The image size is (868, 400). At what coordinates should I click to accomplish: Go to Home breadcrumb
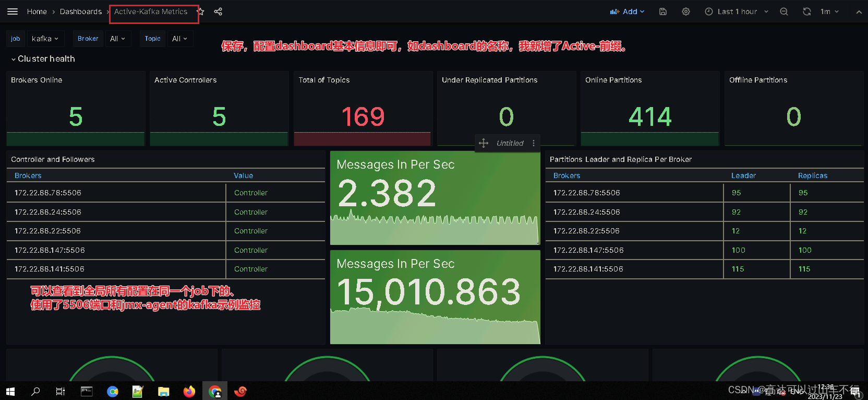coord(37,11)
